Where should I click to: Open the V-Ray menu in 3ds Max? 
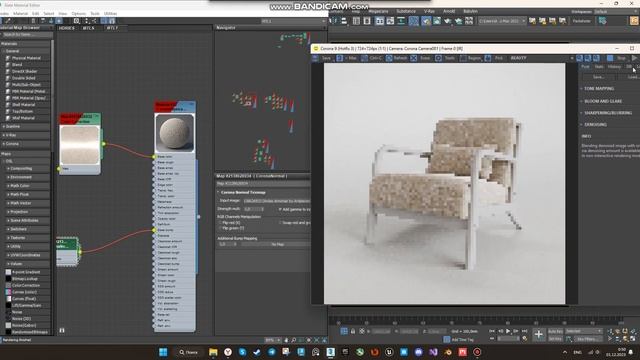pyautogui.click(x=429, y=11)
